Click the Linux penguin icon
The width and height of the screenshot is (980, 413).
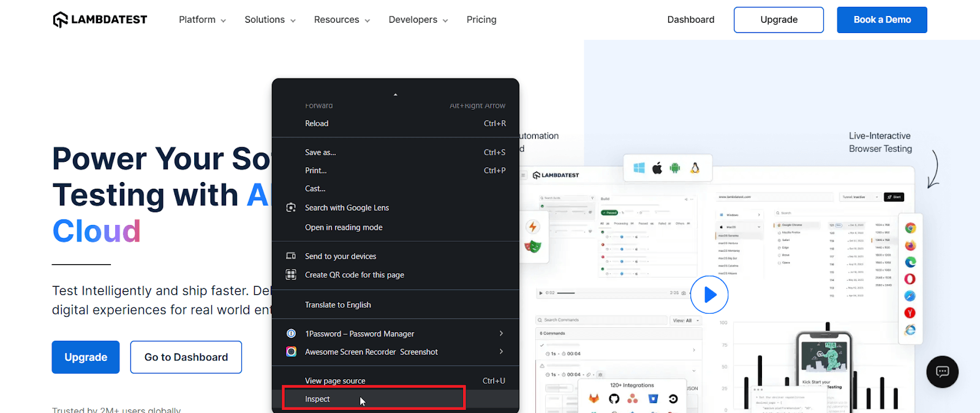pos(695,168)
